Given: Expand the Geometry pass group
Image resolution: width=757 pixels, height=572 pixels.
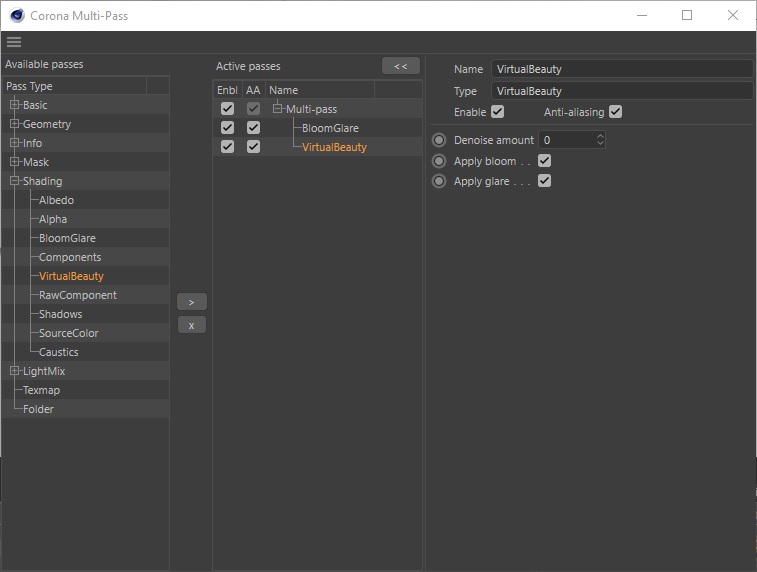Looking at the screenshot, I should point(14,124).
